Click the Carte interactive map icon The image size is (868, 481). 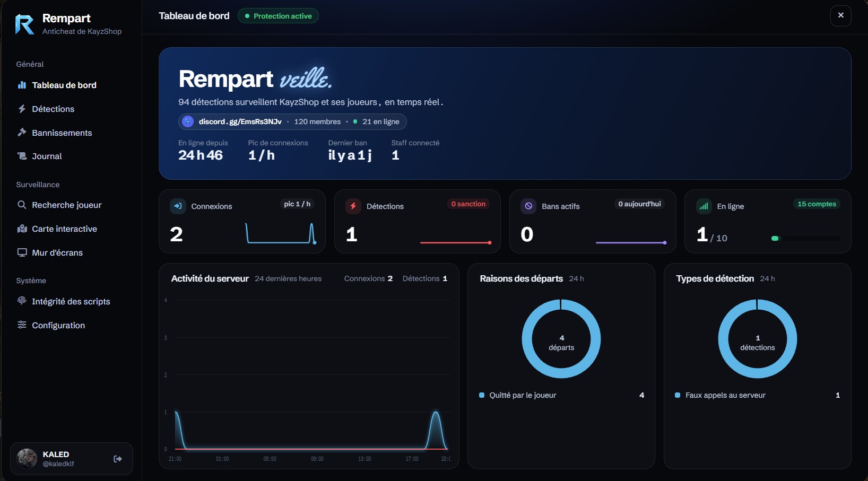tap(22, 229)
